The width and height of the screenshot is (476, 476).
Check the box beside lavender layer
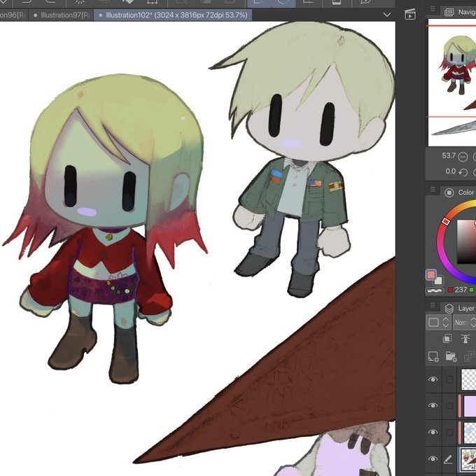(449, 406)
